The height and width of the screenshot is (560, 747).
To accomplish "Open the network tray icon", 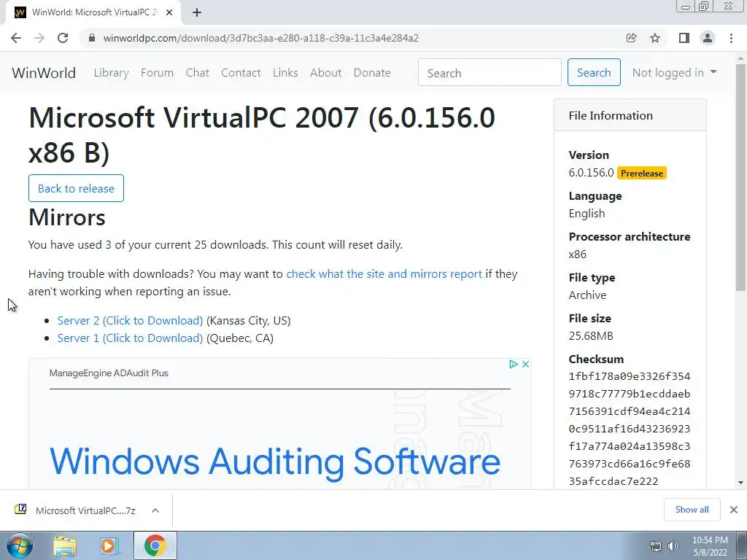I will (x=656, y=546).
